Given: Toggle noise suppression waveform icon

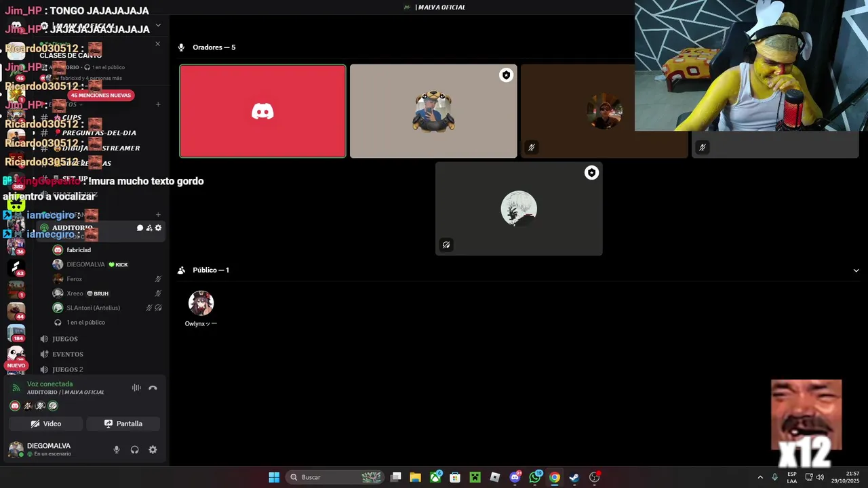Looking at the screenshot, I should click(x=136, y=388).
